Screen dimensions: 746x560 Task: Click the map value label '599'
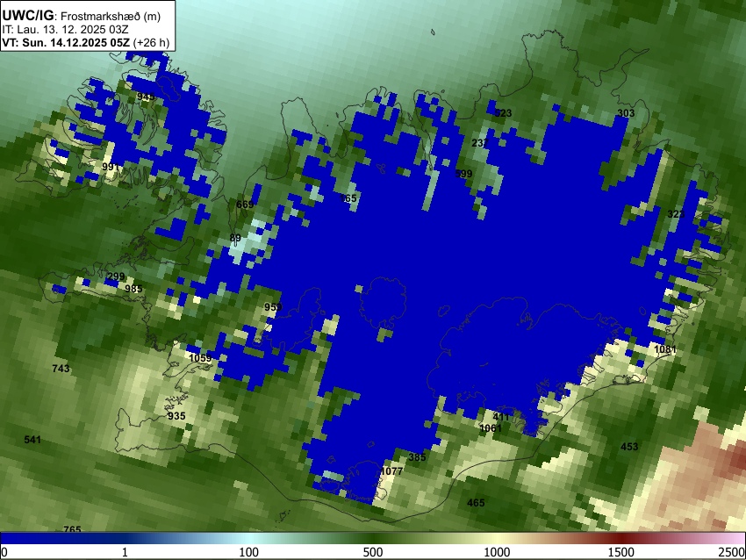[464, 174]
